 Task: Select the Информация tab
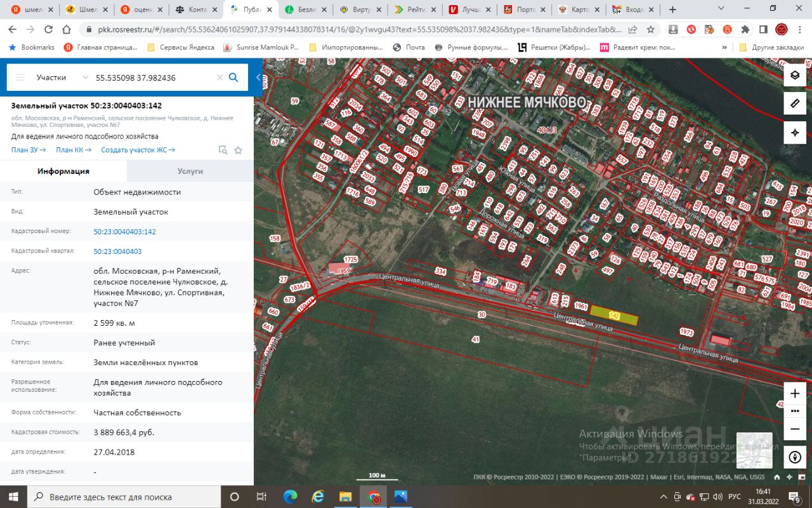point(63,171)
